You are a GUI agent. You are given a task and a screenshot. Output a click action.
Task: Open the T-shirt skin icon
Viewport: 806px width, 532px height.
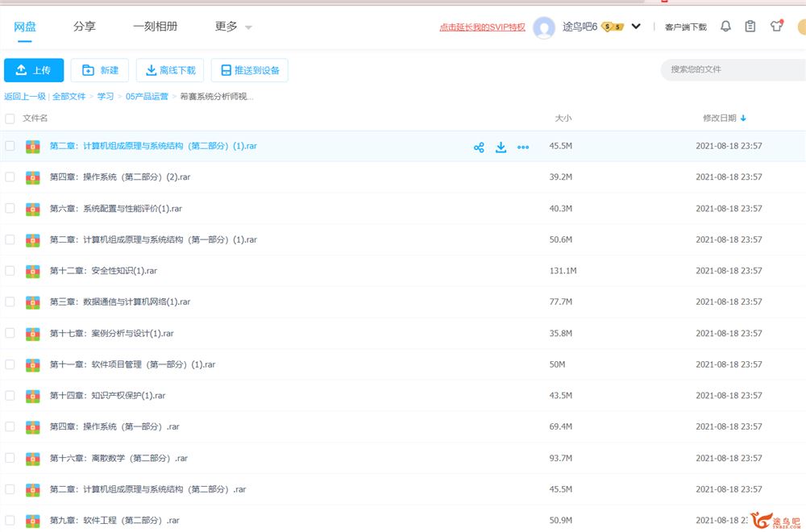click(x=776, y=27)
